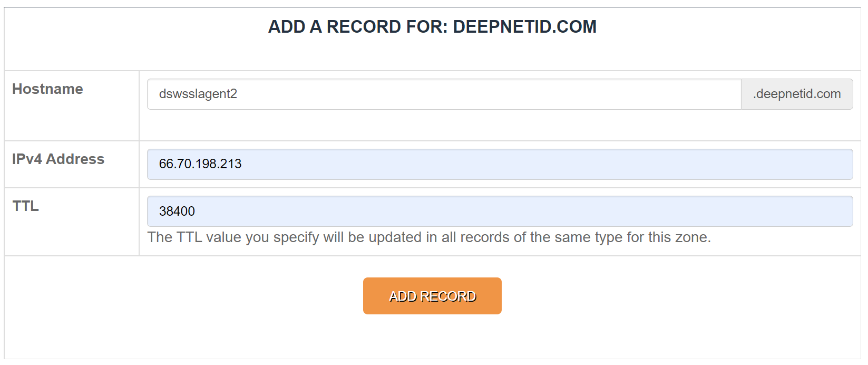Click the dswsslagent2 text in the Hostname field

pos(198,94)
